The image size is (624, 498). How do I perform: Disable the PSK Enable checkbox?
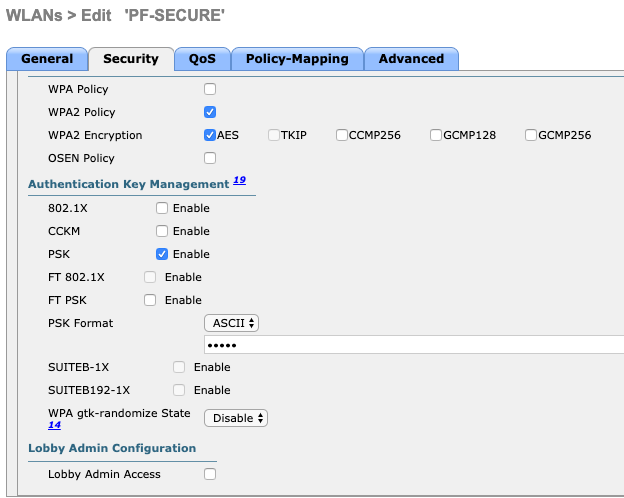[x=162, y=254]
